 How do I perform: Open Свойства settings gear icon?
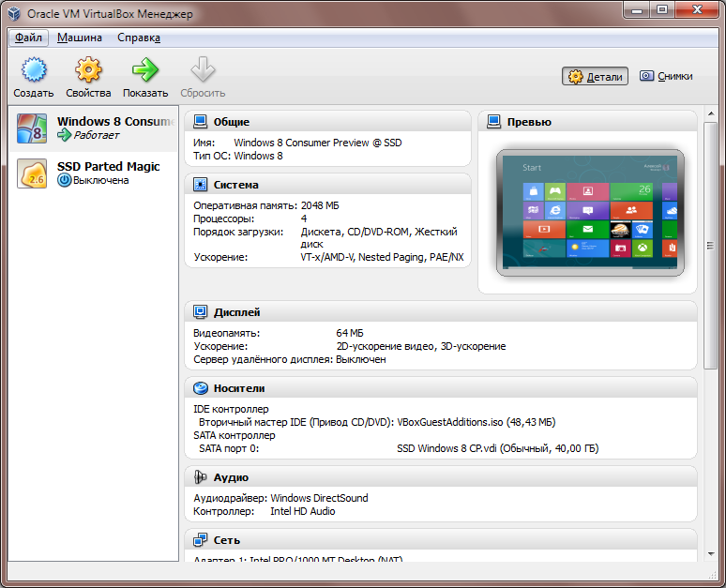tap(88, 70)
